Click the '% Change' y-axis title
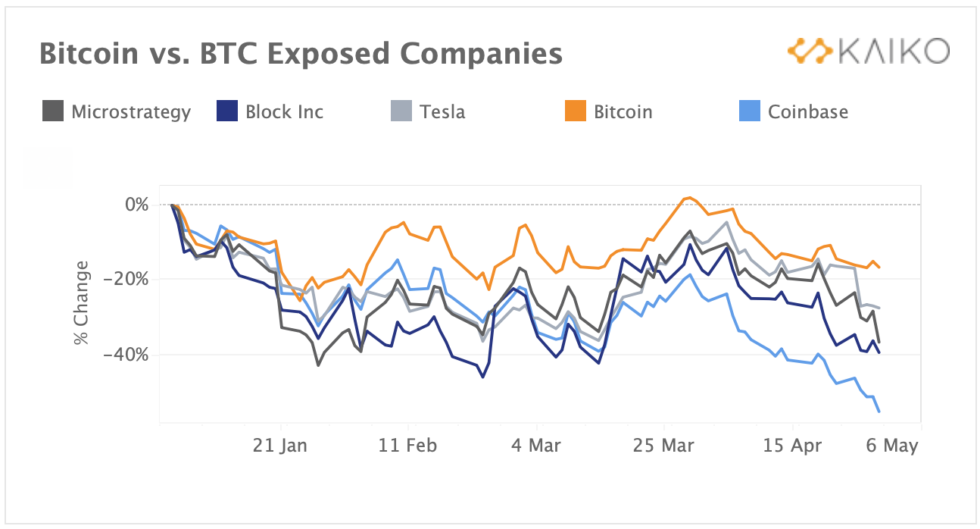 click(81, 303)
